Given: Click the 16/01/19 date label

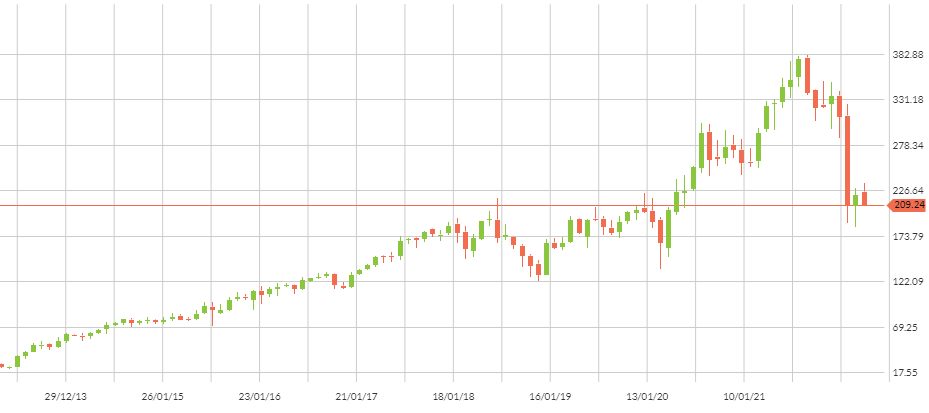Looking at the screenshot, I should point(550,397).
